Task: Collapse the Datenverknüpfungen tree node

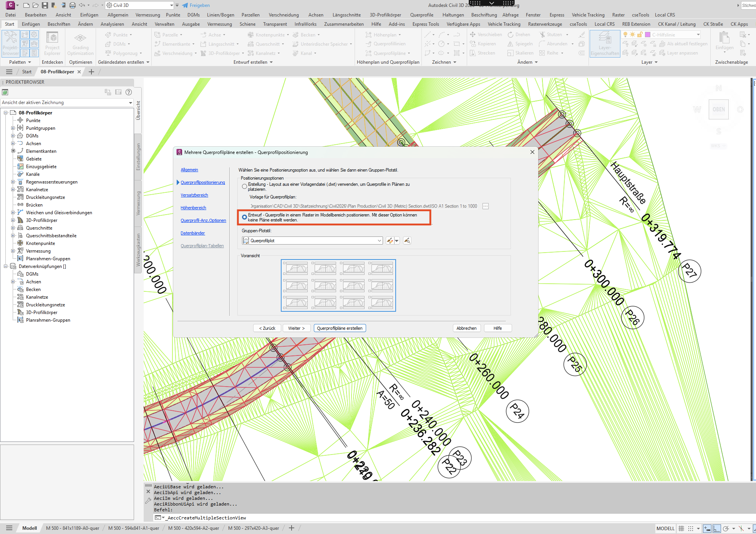Action: pos(6,266)
